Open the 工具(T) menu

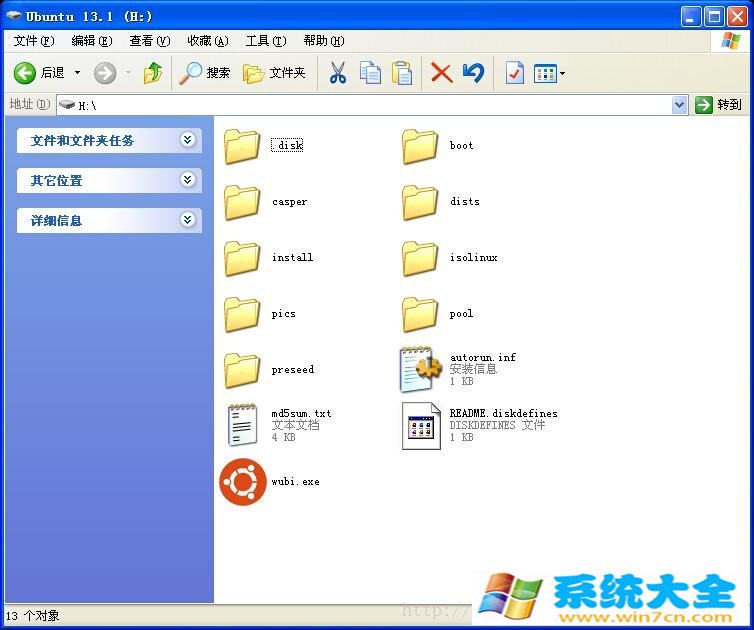point(265,41)
